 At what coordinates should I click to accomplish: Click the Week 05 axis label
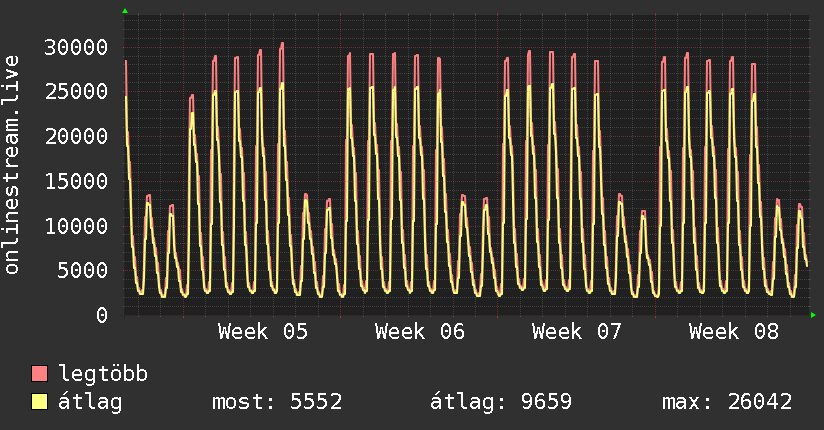coord(263,332)
